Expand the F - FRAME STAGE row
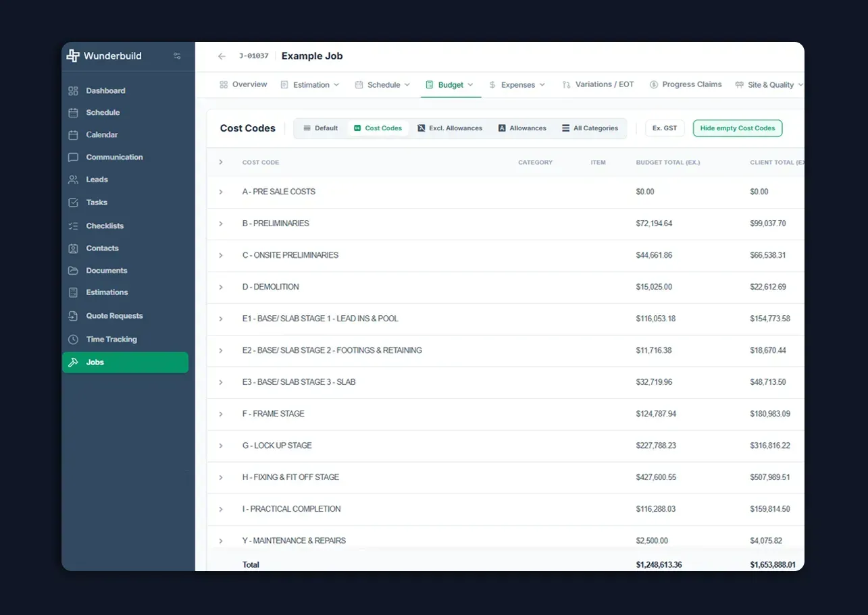Image resolution: width=868 pixels, height=615 pixels. 221,414
